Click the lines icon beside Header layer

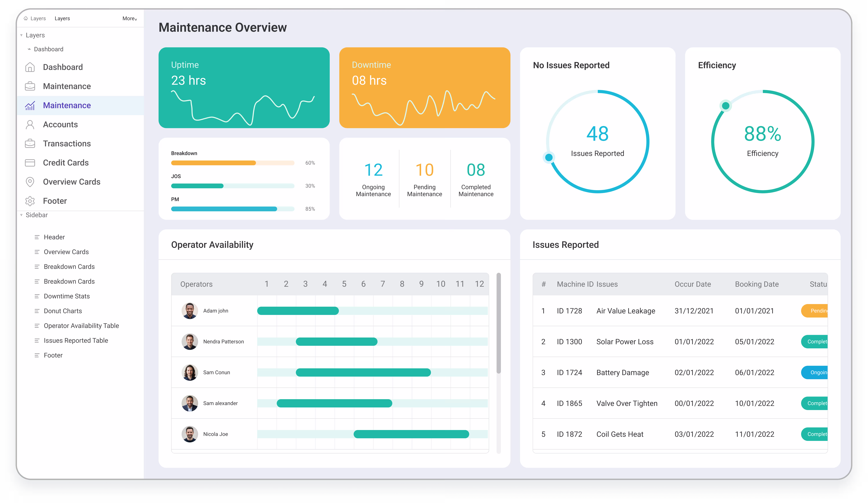coord(37,237)
